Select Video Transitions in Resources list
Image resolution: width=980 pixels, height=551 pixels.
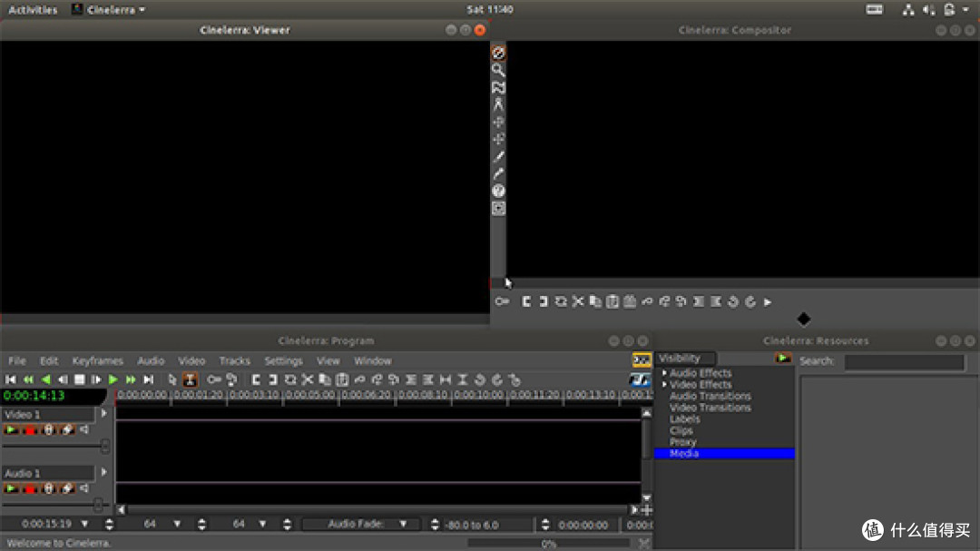pos(710,408)
